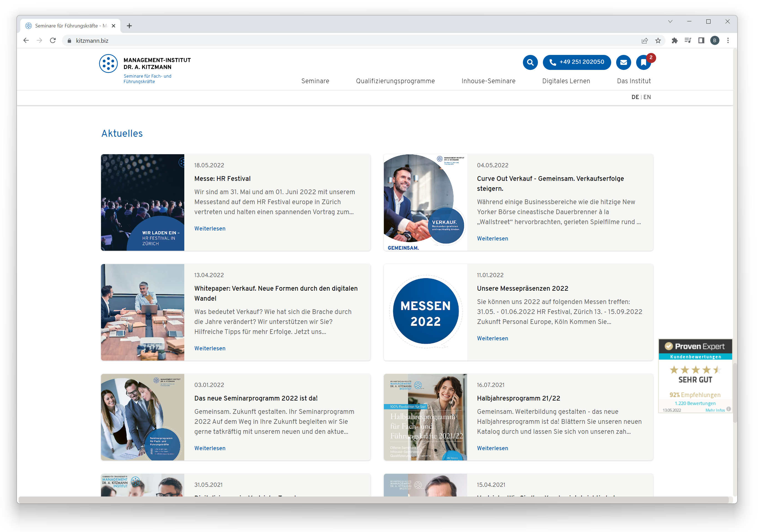This screenshot has width=758, height=532.
Task: Bookmark this page with the star icon
Action: [x=658, y=40]
